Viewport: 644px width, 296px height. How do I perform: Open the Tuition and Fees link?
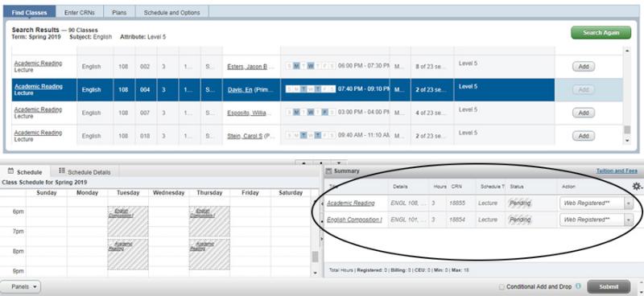[617, 171]
